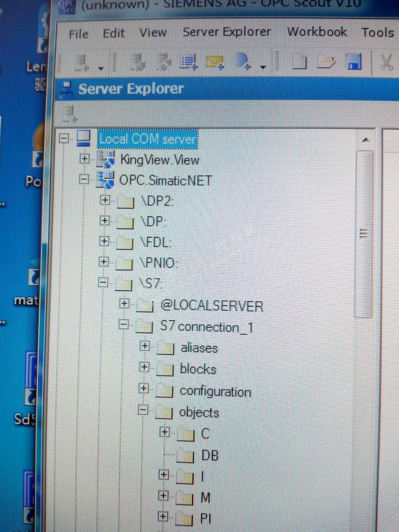Click the DB folder icon
The image size is (399, 532).
[x=185, y=456]
